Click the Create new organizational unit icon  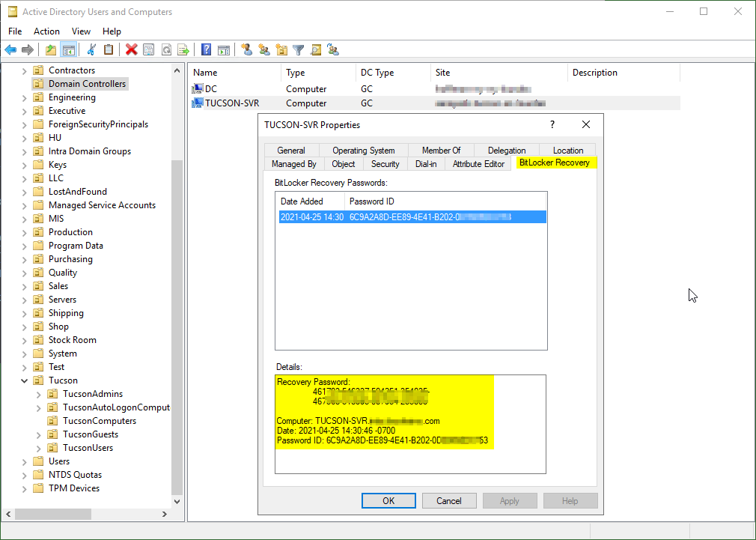(x=281, y=49)
